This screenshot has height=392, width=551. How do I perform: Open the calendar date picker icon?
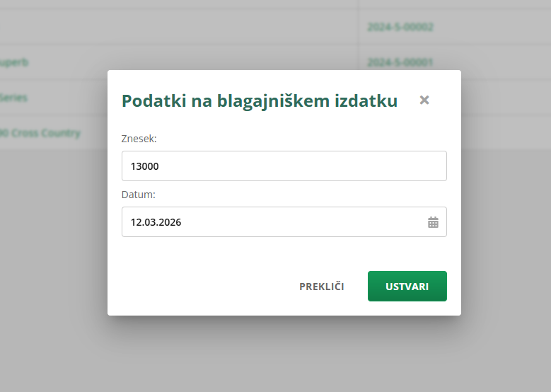pyautogui.click(x=433, y=222)
